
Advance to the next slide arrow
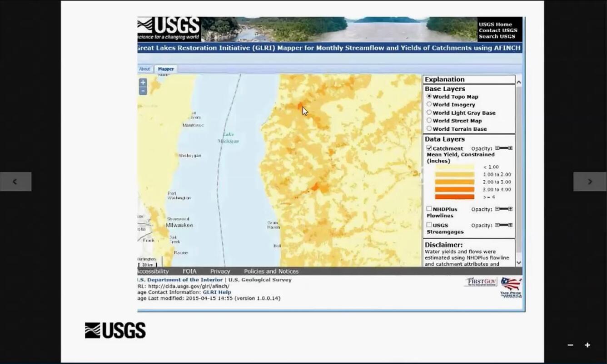[x=590, y=182]
